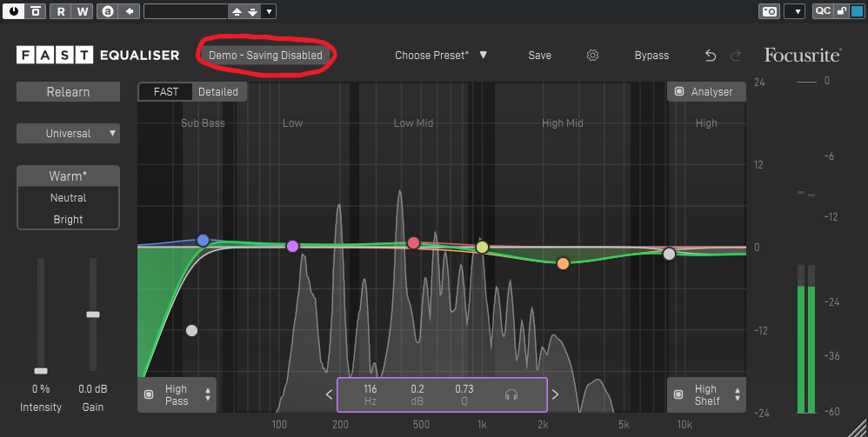Load next preset with down arrow
Screen dimensions: 868x437
252,11
